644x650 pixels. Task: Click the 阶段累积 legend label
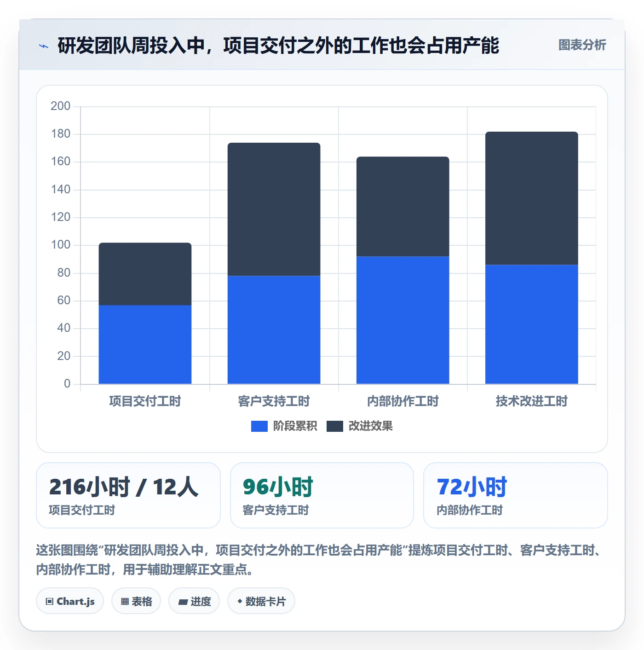(x=295, y=426)
